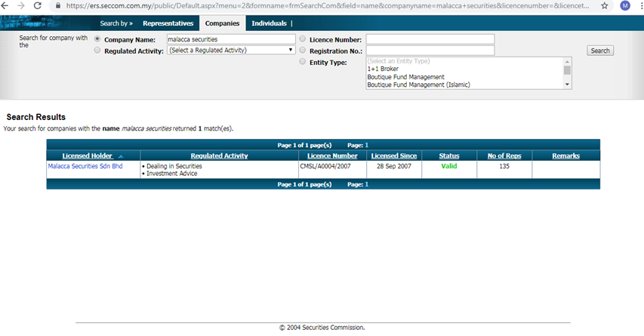Image resolution: width=644 pixels, height=336 pixels.
Task: Choose Boutique Fund Management (Islamic) option
Action: [x=418, y=85]
